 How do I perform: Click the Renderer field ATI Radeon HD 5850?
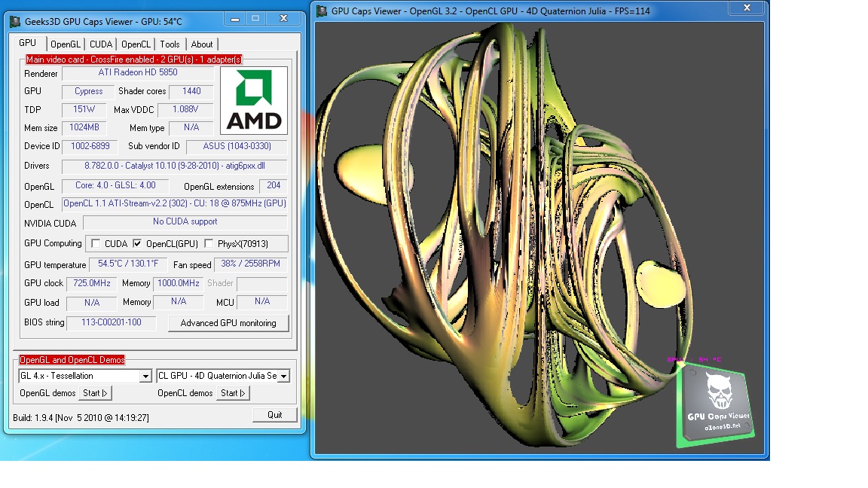pos(138,72)
